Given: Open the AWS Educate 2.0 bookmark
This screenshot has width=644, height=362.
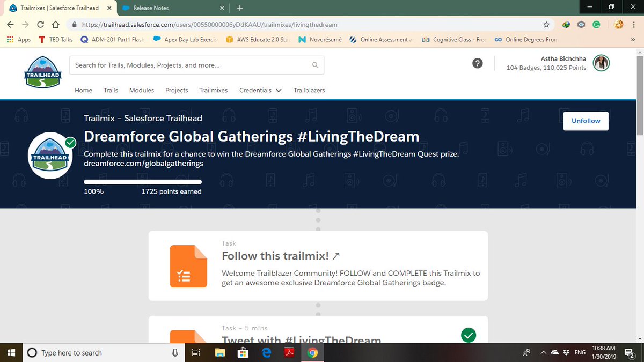Looking at the screenshot, I should coord(258,40).
